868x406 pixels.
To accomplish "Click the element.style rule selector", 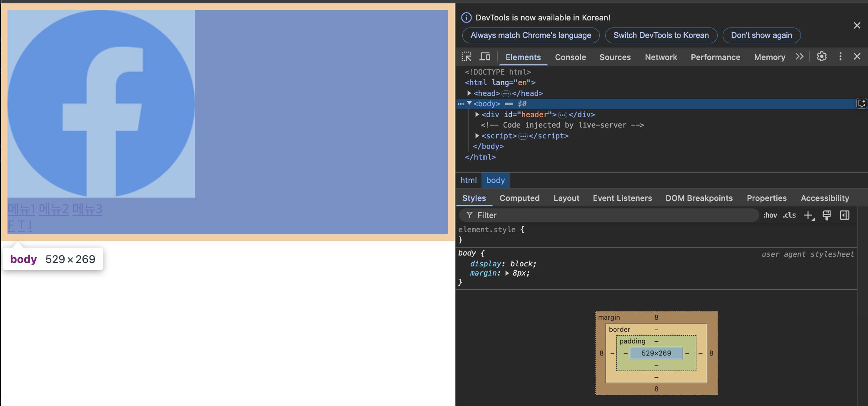I will coord(487,230).
